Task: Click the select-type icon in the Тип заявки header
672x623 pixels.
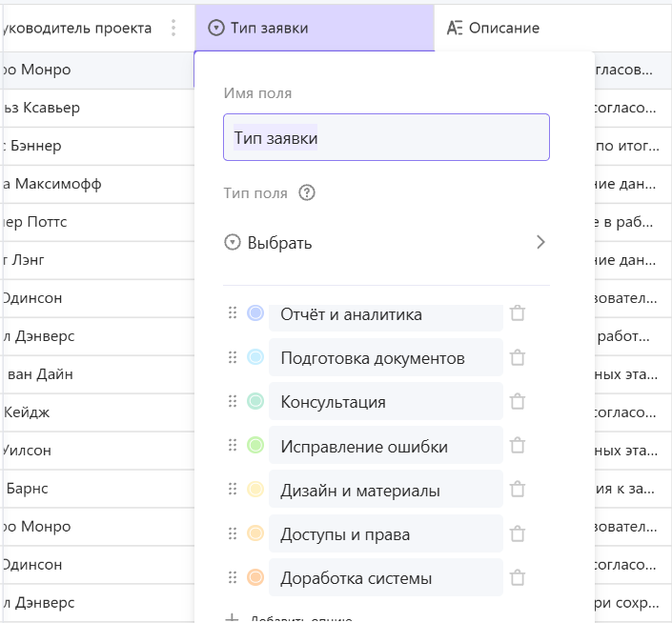Action: click(x=216, y=28)
